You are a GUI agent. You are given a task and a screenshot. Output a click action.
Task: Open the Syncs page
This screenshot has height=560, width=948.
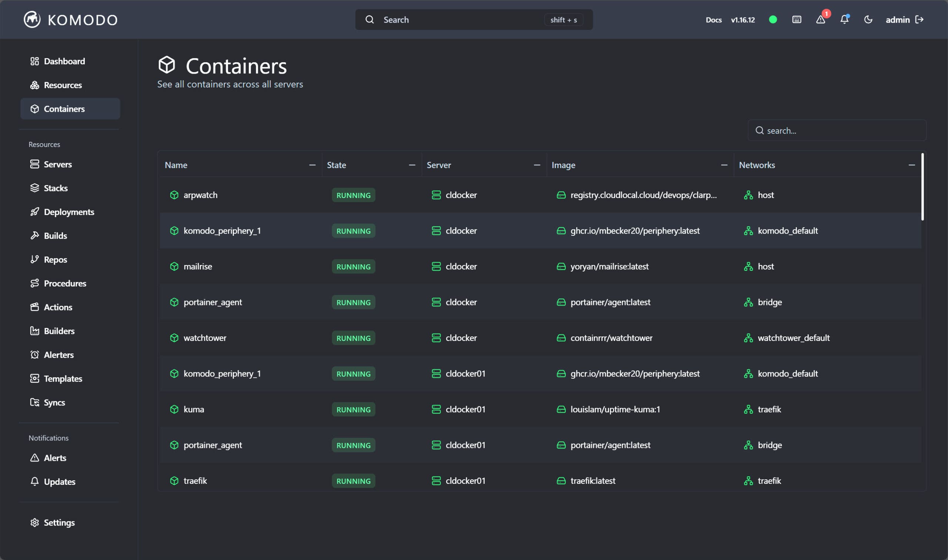pyautogui.click(x=54, y=402)
